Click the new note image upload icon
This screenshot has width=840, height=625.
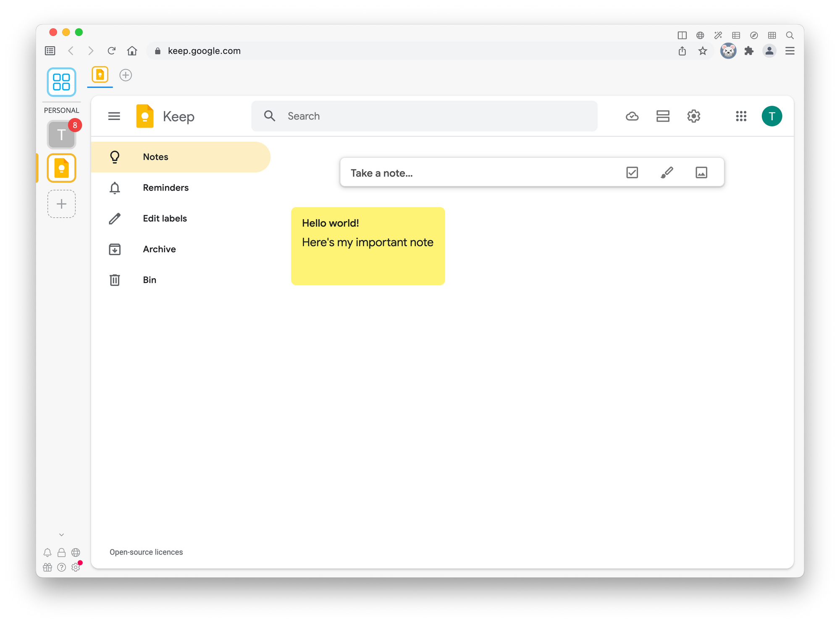click(701, 173)
